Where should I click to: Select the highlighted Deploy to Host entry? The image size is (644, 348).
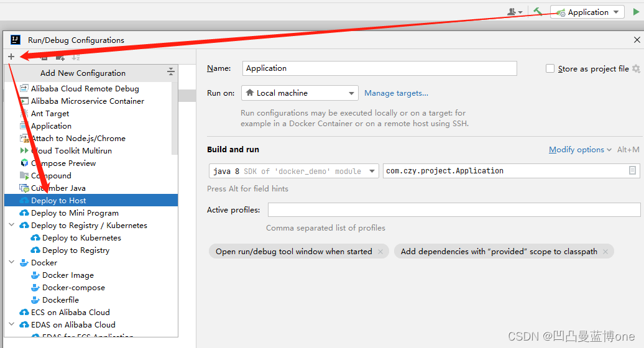point(91,200)
